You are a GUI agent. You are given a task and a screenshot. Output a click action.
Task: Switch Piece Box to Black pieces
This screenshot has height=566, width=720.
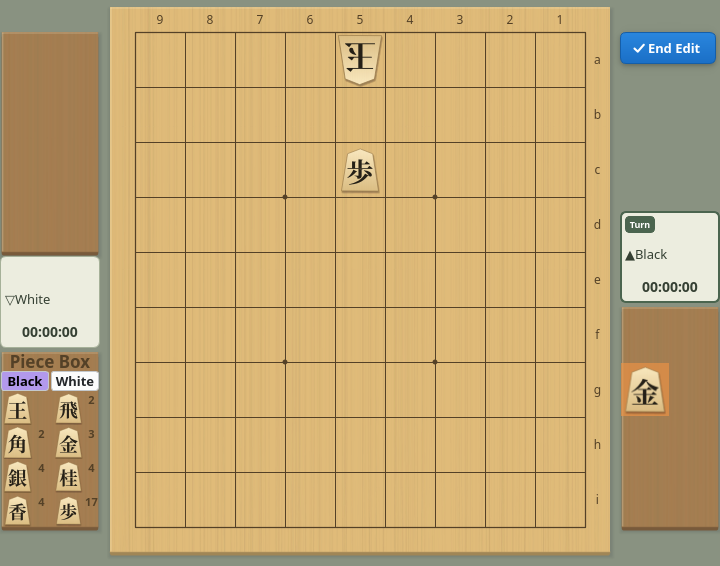25,381
